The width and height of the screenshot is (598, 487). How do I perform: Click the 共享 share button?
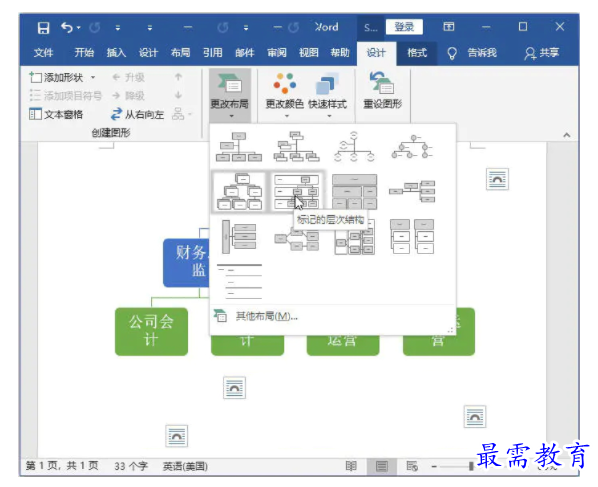pyautogui.click(x=542, y=53)
